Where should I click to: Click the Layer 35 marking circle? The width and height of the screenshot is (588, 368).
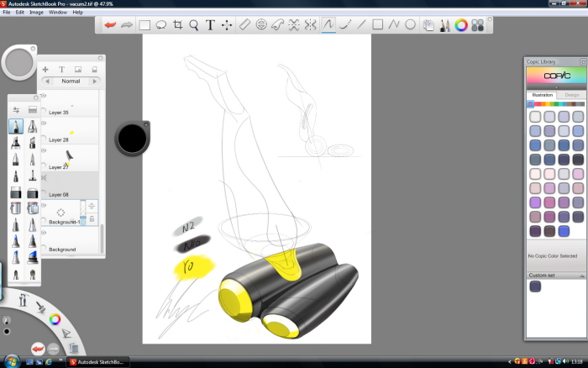[44, 112]
